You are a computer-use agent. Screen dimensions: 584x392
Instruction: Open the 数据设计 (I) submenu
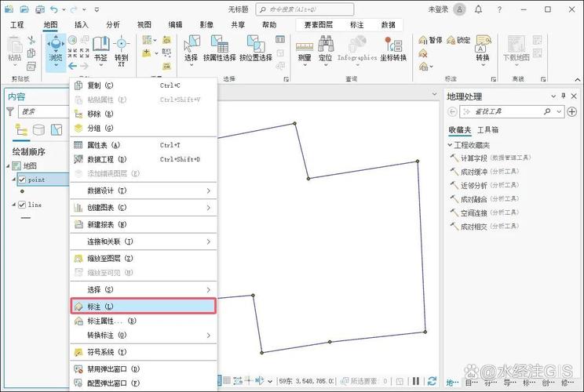(144, 191)
